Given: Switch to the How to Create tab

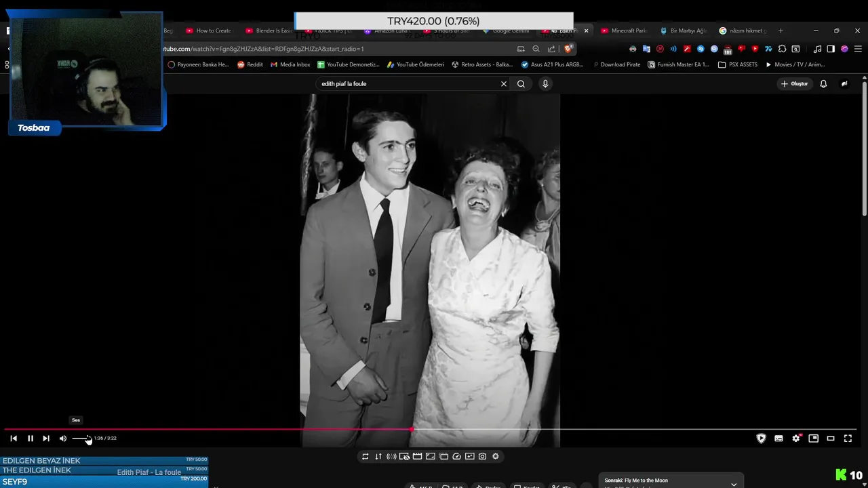Looking at the screenshot, I should tap(210, 30).
